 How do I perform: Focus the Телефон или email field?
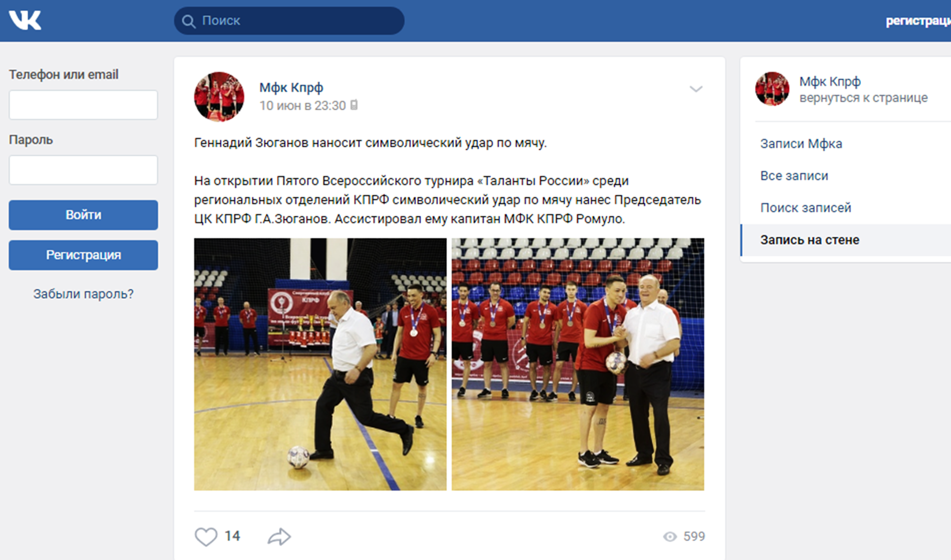click(x=83, y=105)
